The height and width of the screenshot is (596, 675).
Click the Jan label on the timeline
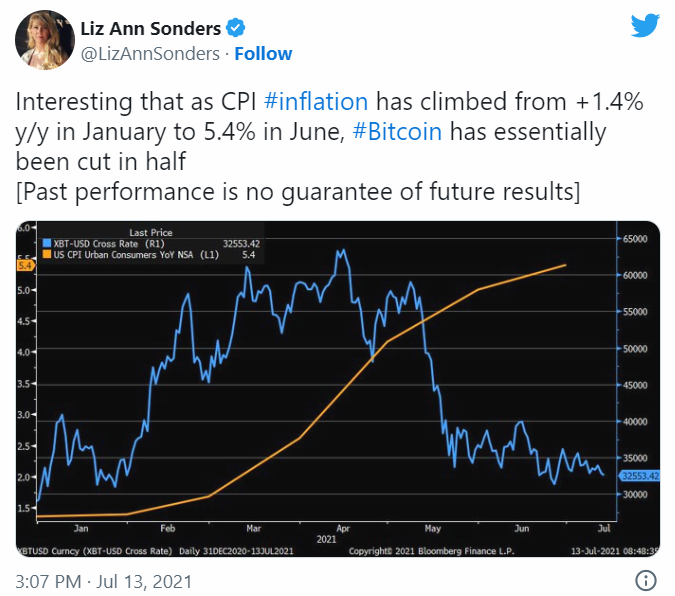81,526
